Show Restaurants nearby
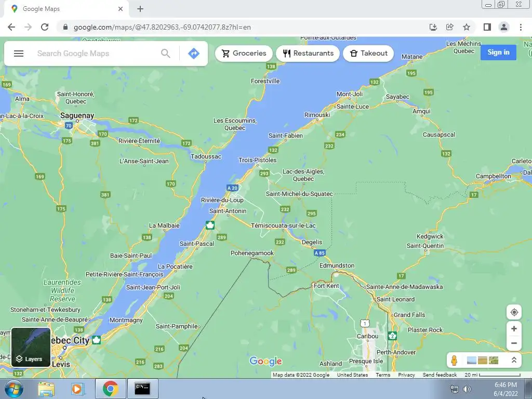This screenshot has width=532, height=399. pyautogui.click(x=308, y=54)
